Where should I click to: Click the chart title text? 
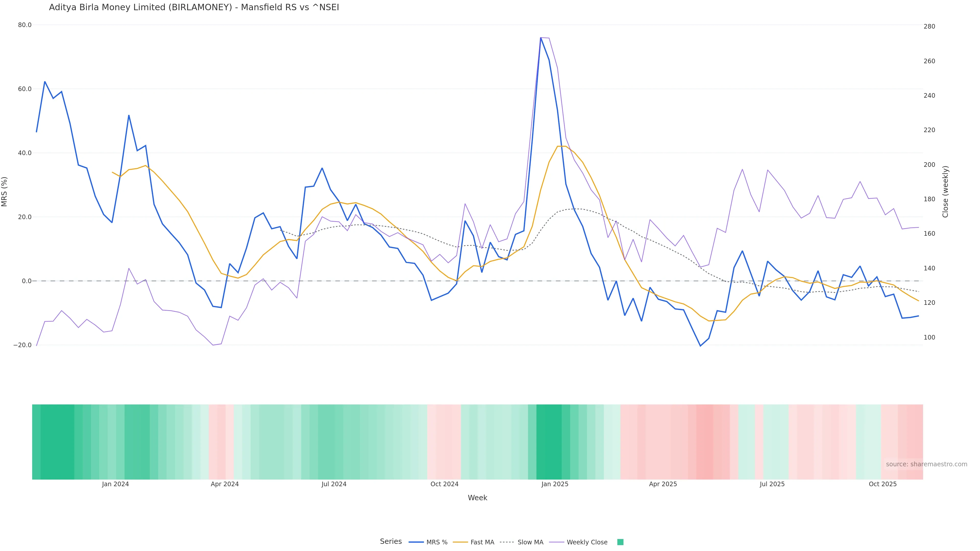pos(194,8)
